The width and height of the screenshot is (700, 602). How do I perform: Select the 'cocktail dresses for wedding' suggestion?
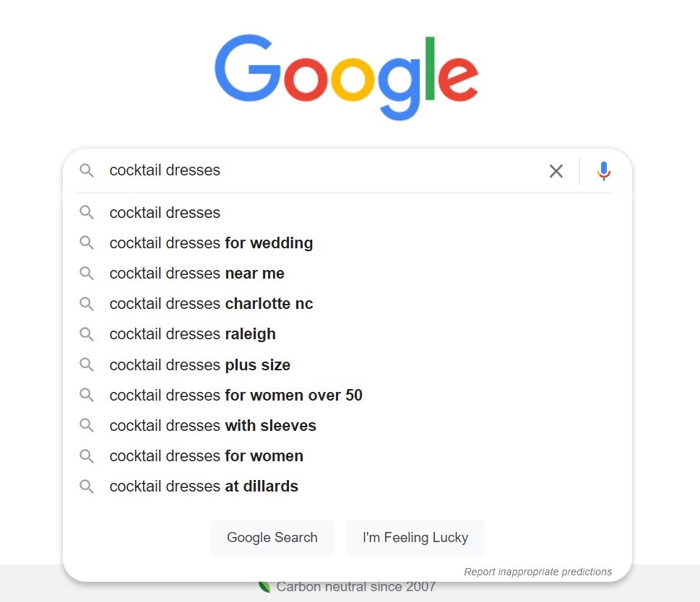[211, 243]
